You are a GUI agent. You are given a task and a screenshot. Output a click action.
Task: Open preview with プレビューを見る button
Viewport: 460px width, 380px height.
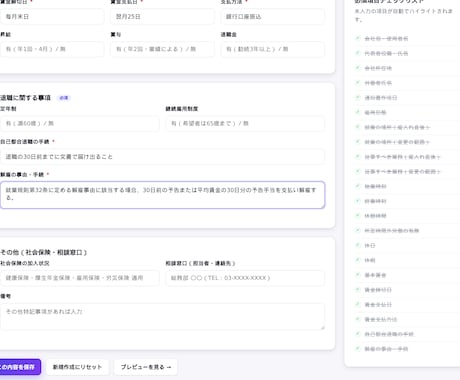click(x=146, y=367)
